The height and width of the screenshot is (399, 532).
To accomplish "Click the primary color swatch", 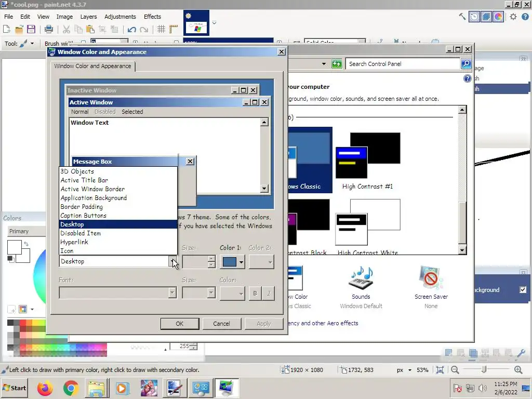I will 14,247.
